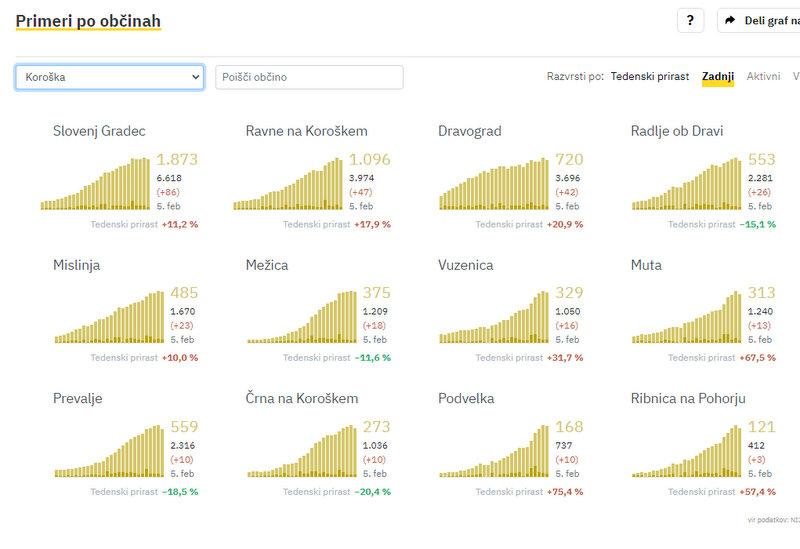Select the Zadnji sort option
The height and width of the screenshot is (549, 800).
pos(718,76)
